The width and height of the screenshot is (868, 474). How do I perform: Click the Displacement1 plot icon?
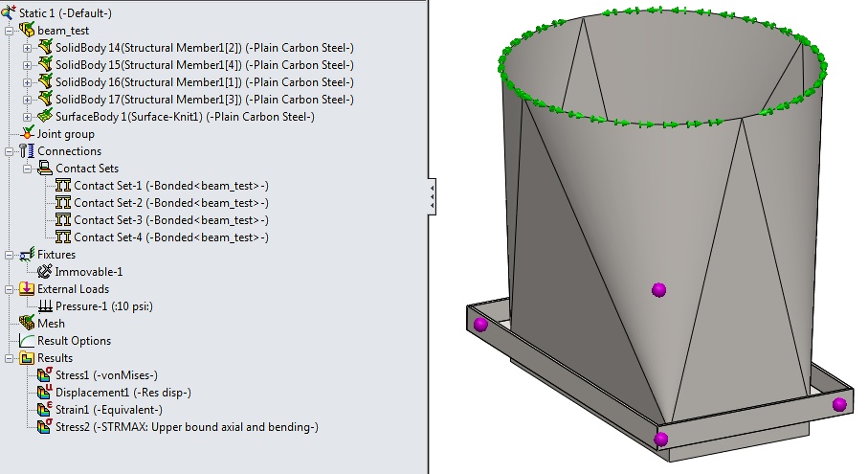point(45,392)
